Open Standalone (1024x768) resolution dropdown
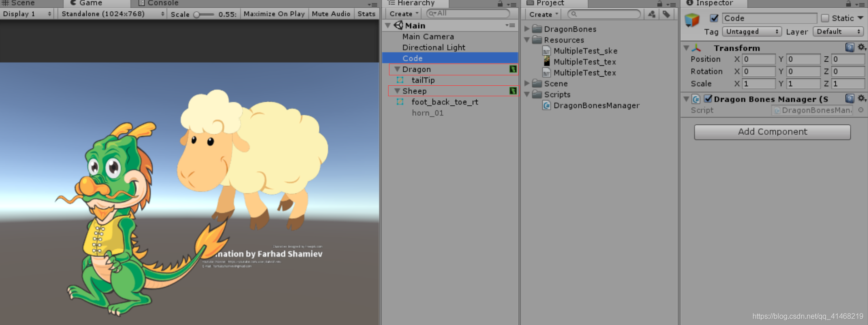Screen dimensions: 868x325 (x=113, y=14)
